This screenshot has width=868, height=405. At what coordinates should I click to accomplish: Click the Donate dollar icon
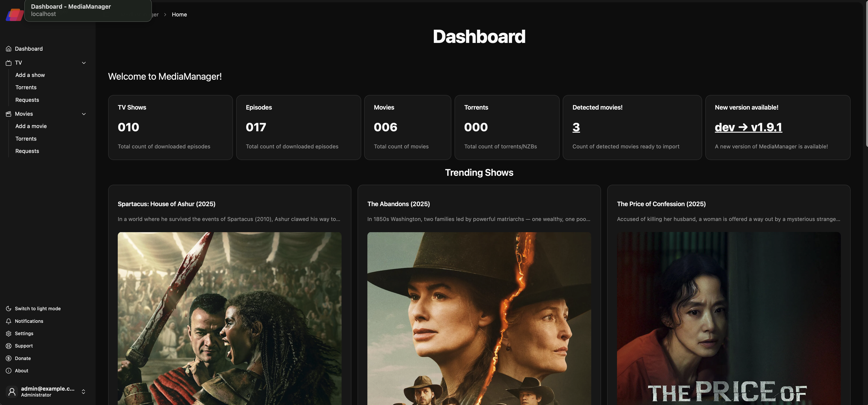pos(9,358)
